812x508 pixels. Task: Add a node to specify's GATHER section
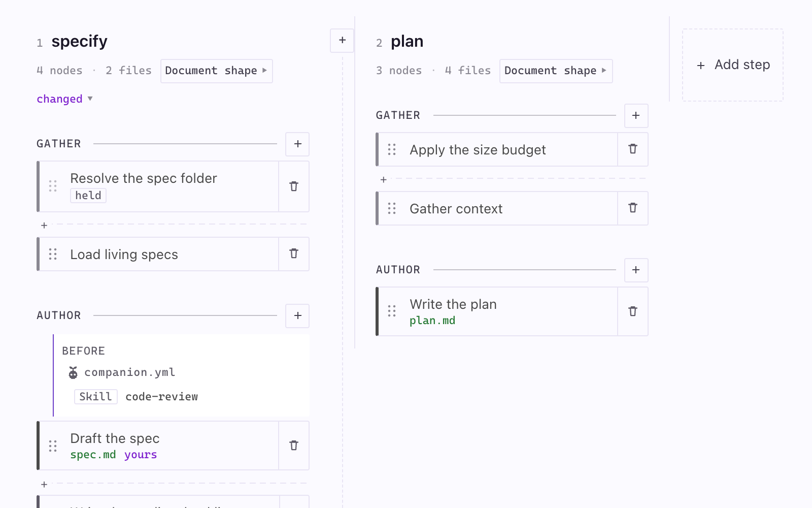click(297, 144)
